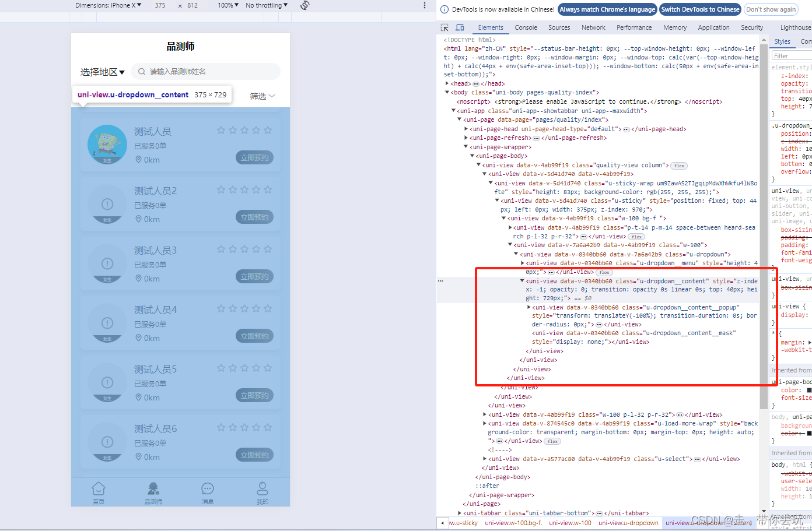Open DevTools three-dot settings menu
The image size is (812, 531).
424,5
